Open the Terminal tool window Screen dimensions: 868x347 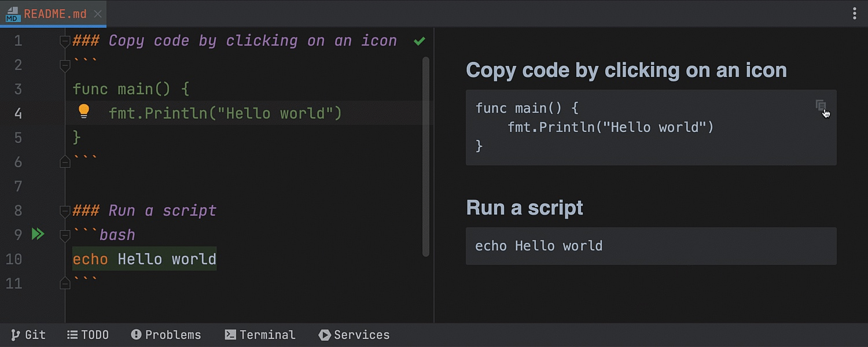click(x=260, y=335)
